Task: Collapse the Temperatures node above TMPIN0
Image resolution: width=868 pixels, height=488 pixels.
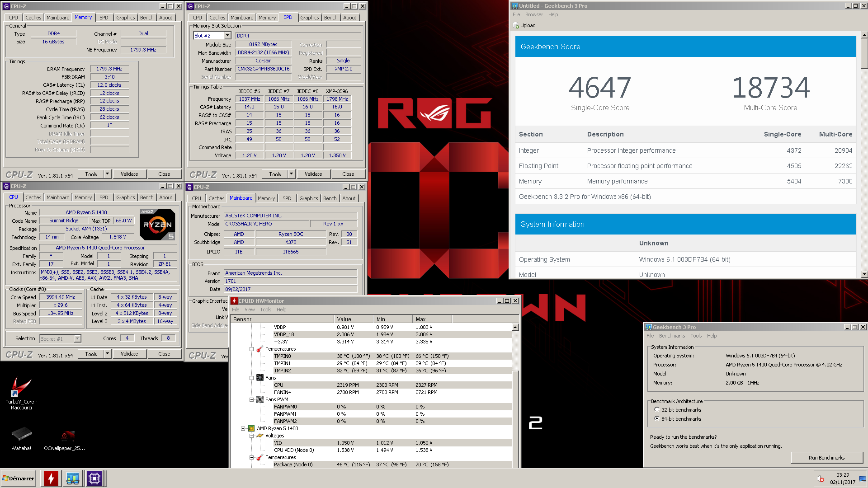Action: [x=251, y=349]
